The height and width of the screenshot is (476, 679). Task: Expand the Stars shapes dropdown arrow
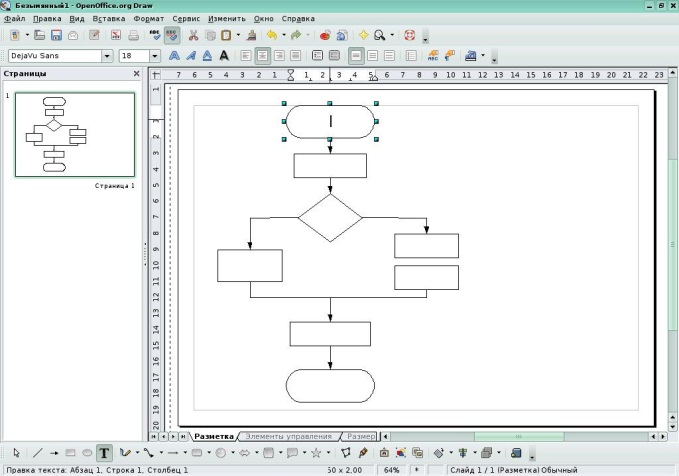[x=328, y=453]
